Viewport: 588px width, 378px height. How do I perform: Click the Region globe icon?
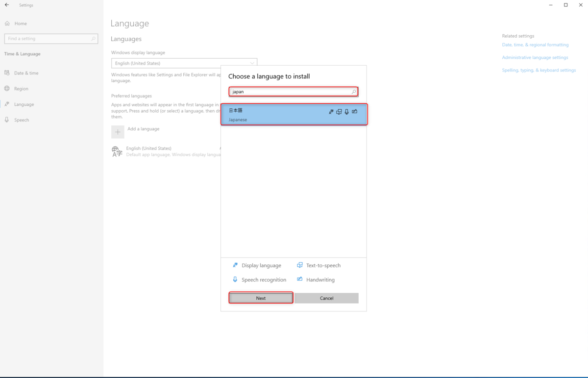[x=7, y=89]
